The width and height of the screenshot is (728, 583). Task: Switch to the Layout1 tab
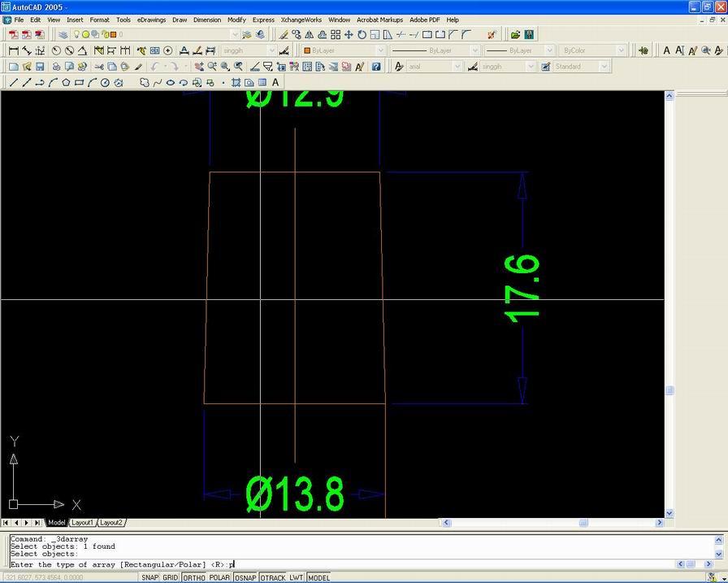point(81,522)
